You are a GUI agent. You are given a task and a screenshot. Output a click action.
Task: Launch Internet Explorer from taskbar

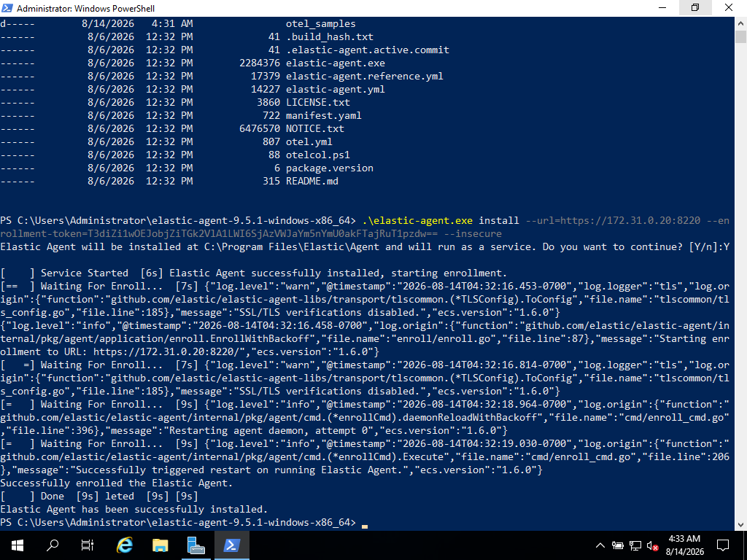point(124,545)
